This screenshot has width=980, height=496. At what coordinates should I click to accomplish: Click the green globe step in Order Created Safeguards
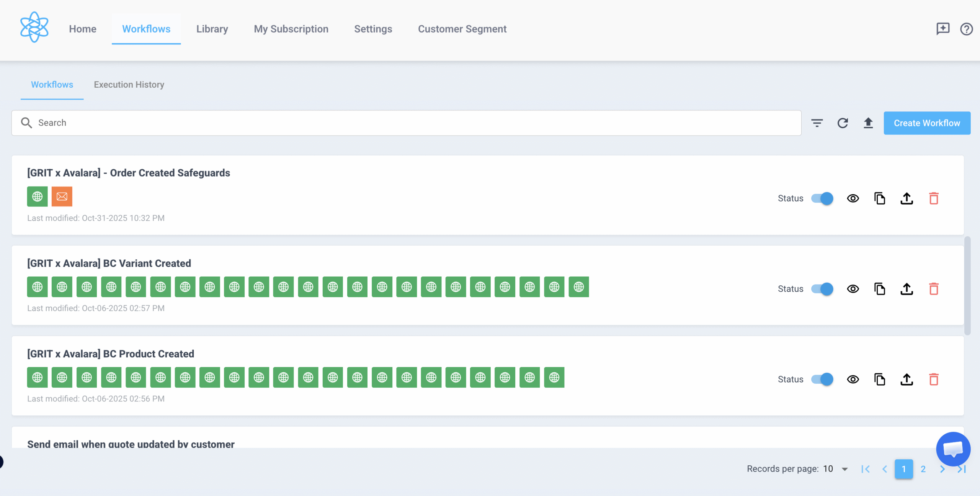[38, 196]
